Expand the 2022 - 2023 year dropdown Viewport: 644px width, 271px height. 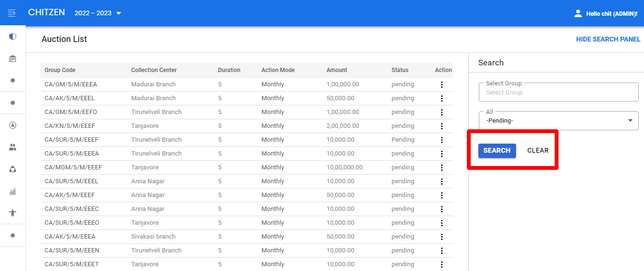pos(98,13)
